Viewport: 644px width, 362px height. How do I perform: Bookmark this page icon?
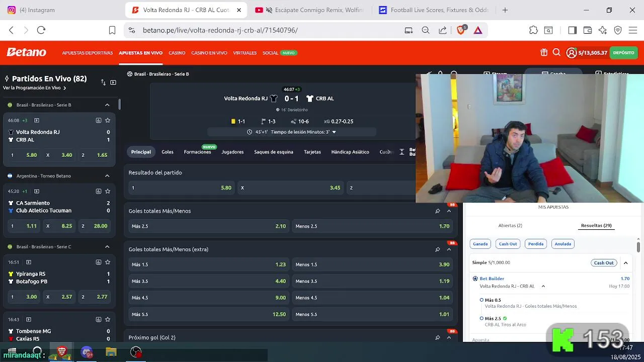point(112,30)
